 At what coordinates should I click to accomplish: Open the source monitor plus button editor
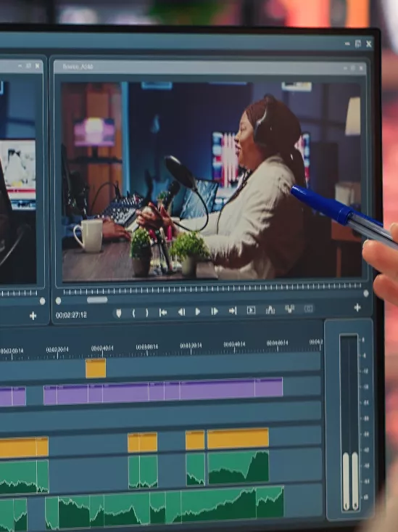coord(357,308)
